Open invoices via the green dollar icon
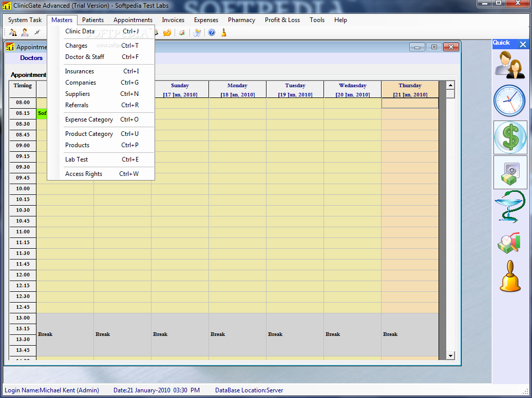 click(510, 137)
